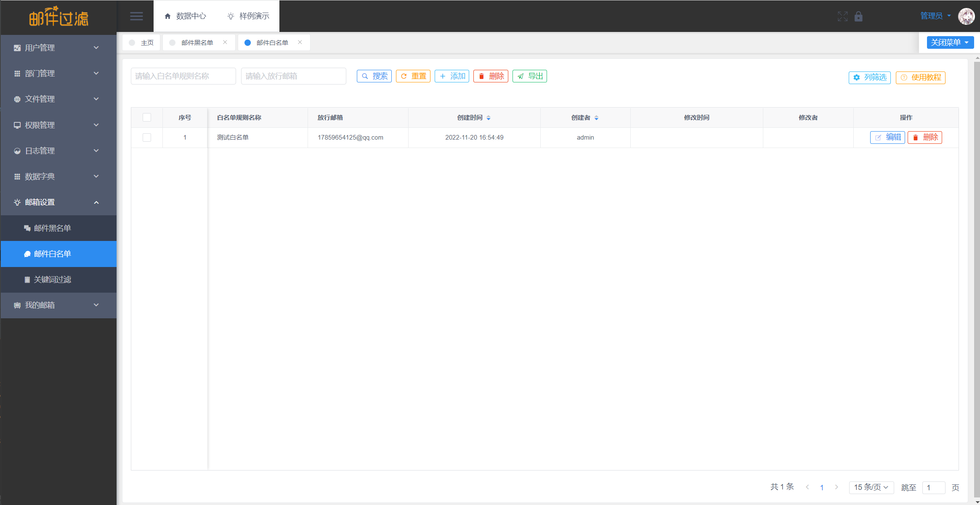Close the 邮件白名单 tab
The image size is (980, 505).
(300, 42)
